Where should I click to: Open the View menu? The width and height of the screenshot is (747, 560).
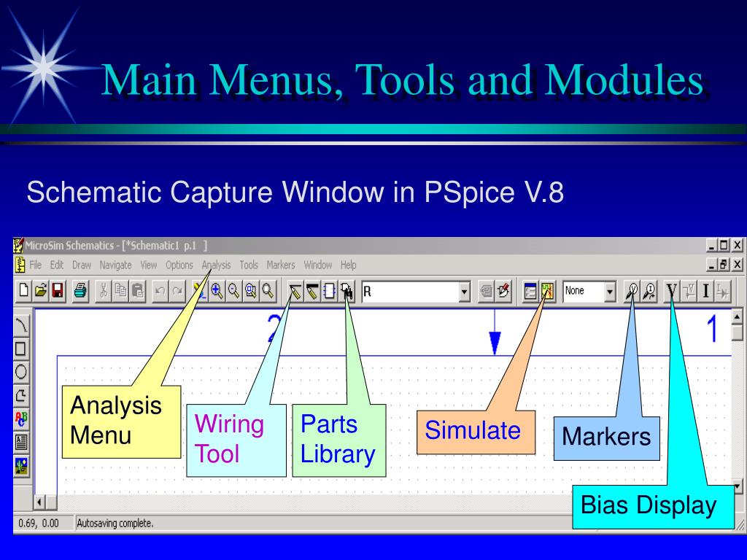tap(148, 265)
